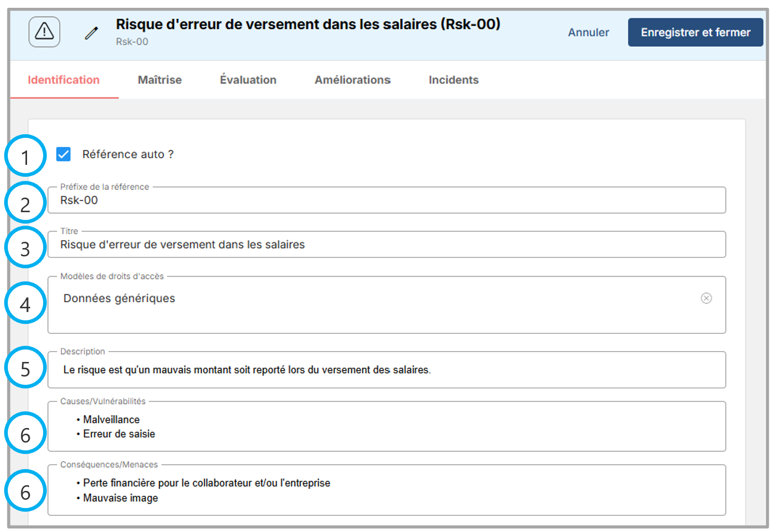Click the warning triangle risk icon

point(44,32)
